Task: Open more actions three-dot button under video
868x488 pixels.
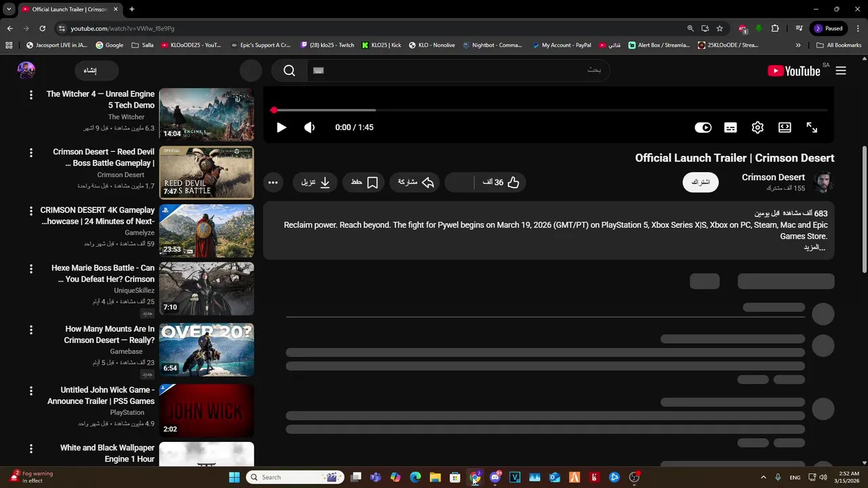Action: 273,182
